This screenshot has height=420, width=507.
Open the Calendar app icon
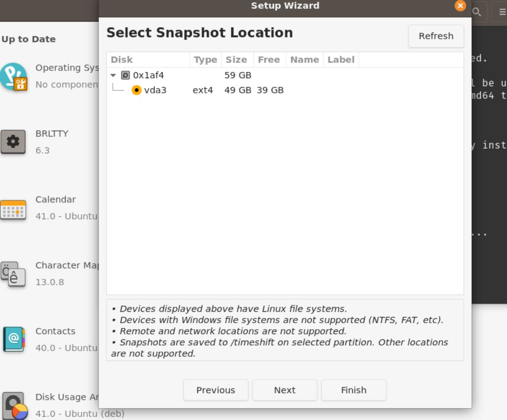pos(13,208)
